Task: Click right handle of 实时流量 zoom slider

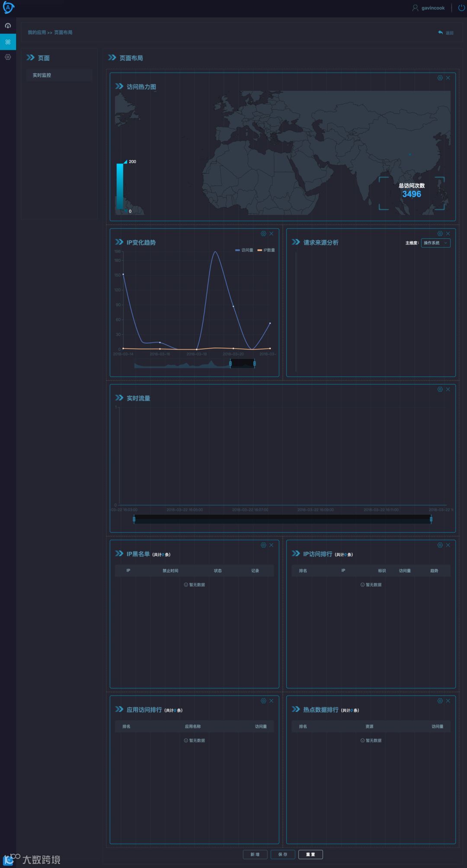Action: (x=431, y=519)
